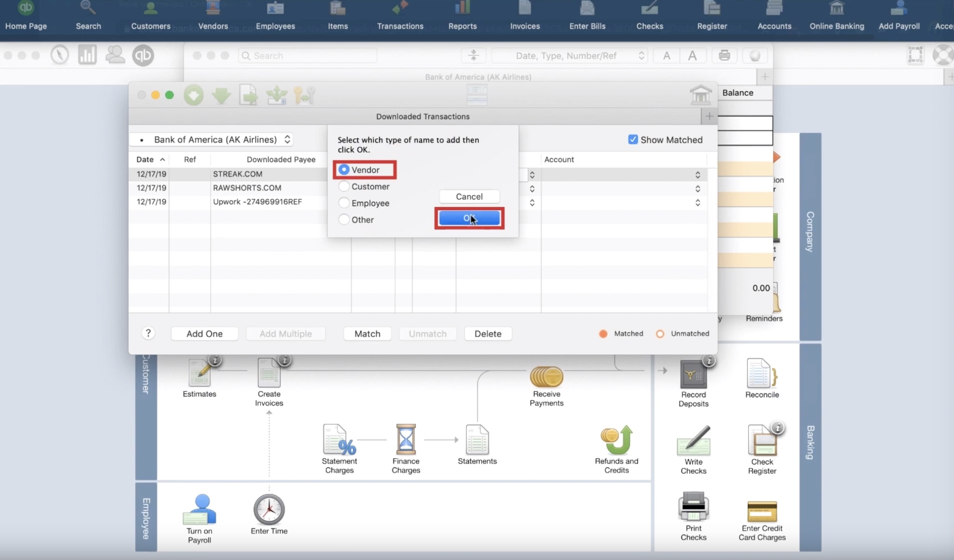954x560 pixels.
Task: Open the Invoices toolbar item
Action: click(x=525, y=16)
